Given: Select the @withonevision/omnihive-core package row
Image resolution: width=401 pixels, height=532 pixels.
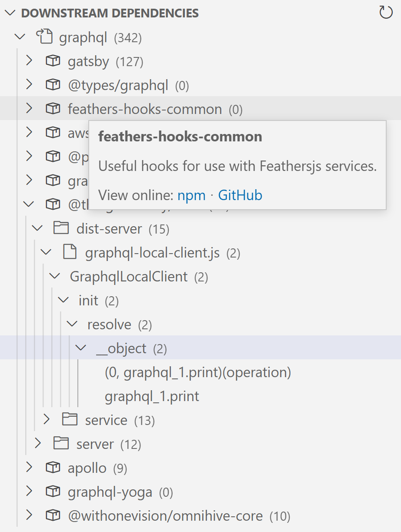Looking at the screenshot, I should tap(165, 516).
